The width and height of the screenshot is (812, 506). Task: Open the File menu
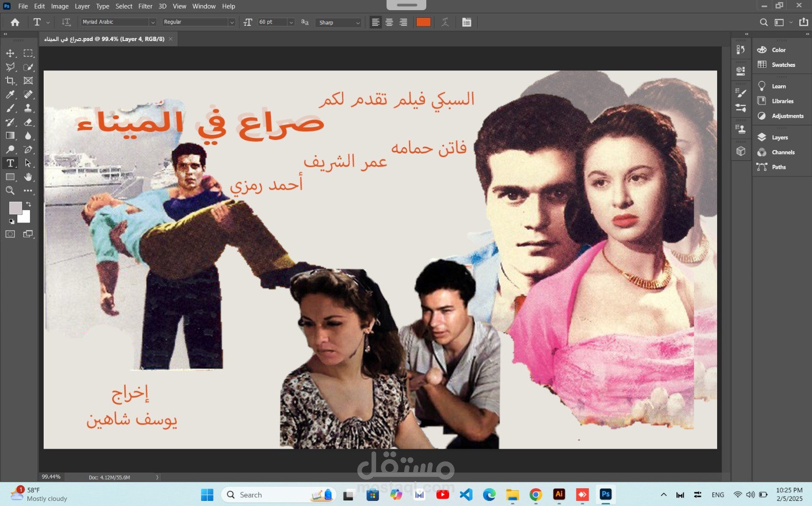(23, 6)
